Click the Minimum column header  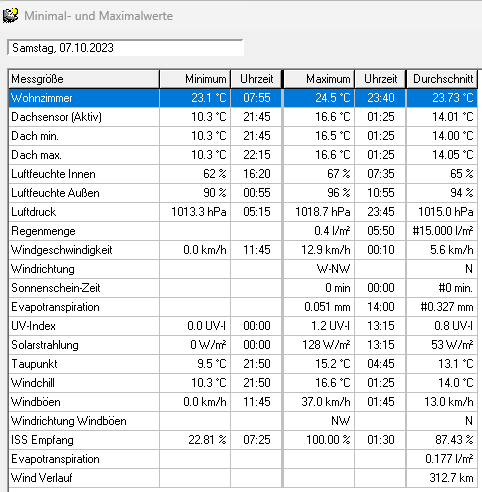(195, 79)
